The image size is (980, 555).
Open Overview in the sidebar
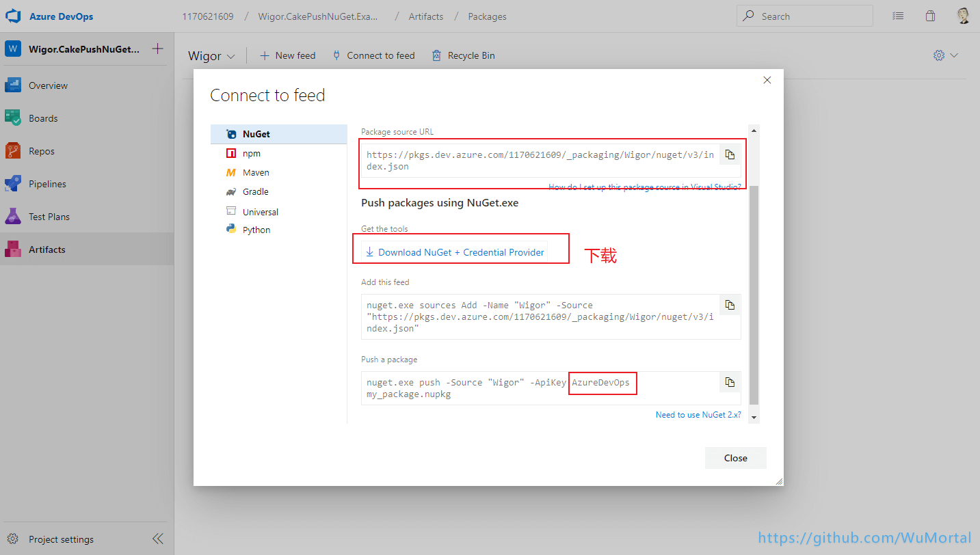pyautogui.click(x=87, y=85)
